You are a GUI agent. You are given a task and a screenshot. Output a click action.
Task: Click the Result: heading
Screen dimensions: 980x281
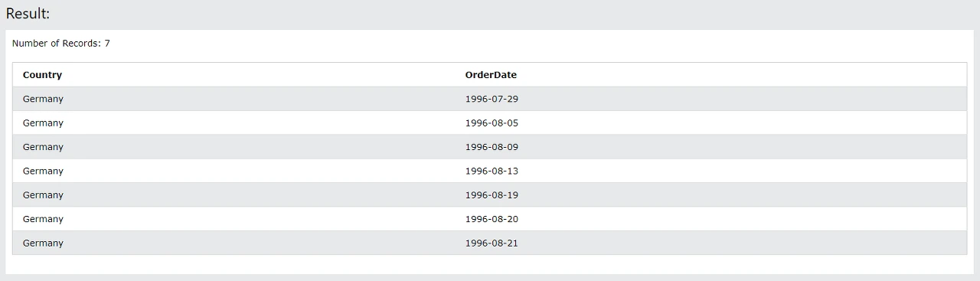[28, 14]
